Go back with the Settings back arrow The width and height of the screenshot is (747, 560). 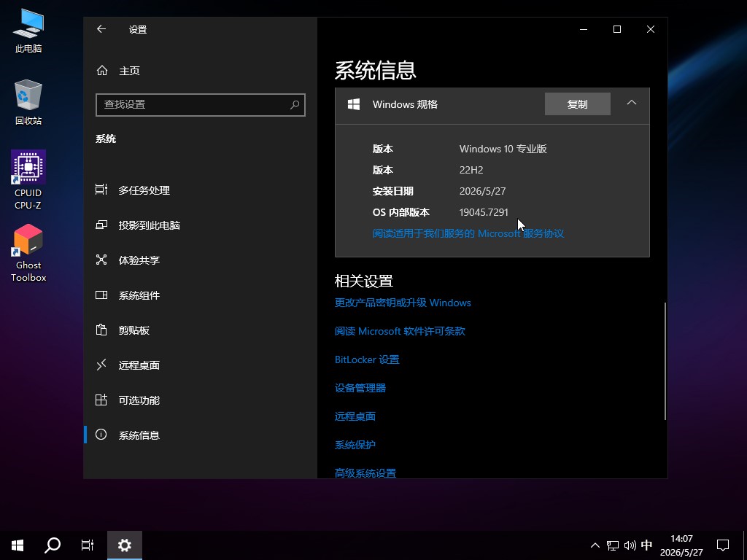(101, 29)
